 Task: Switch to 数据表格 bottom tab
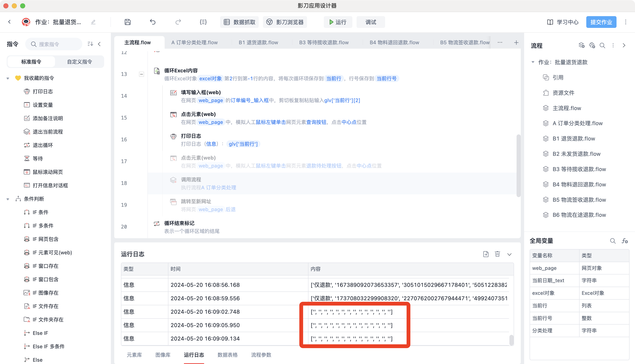pyautogui.click(x=227, y=355)
